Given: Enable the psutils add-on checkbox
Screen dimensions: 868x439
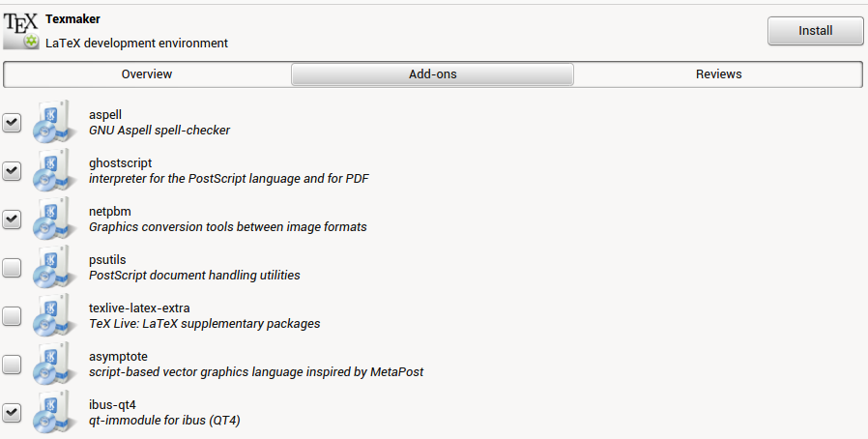Looking at the screenshot, I should (12, 268).
